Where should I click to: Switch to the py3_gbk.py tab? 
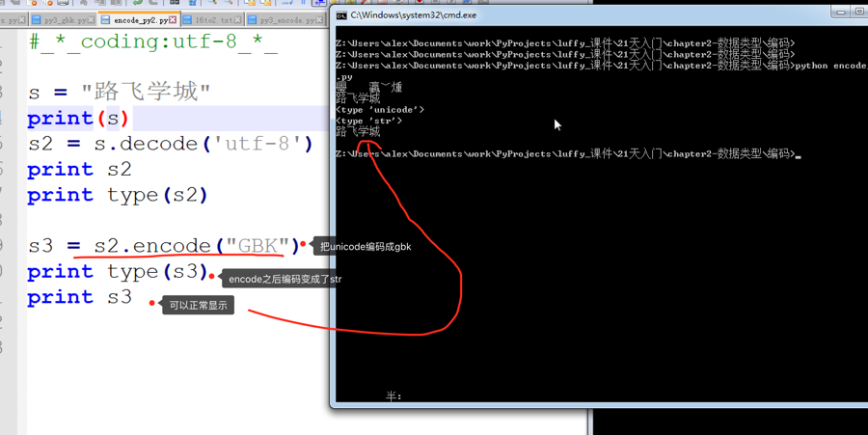pos(66,19)
